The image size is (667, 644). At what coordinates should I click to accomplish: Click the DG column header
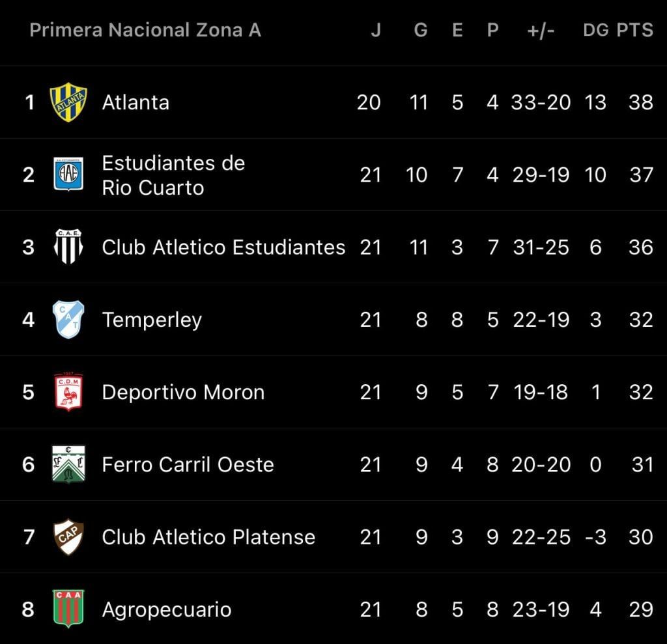595,30
